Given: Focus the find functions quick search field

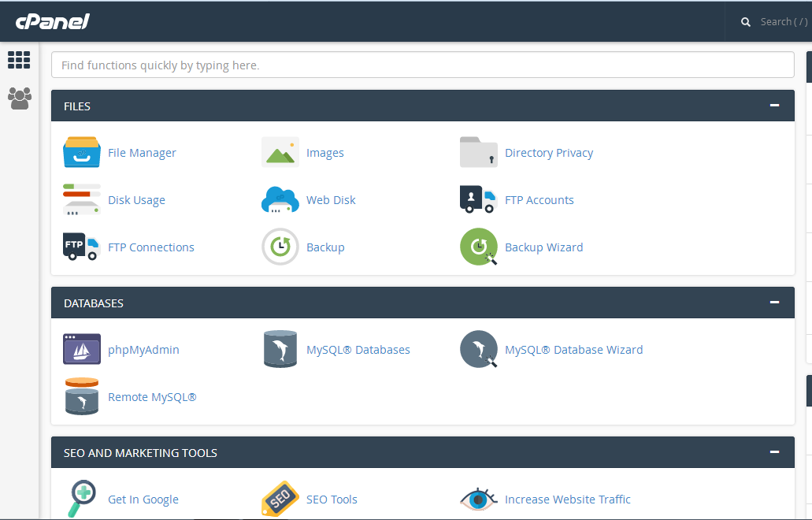Looking at the screenshot, I should (422, 65).
